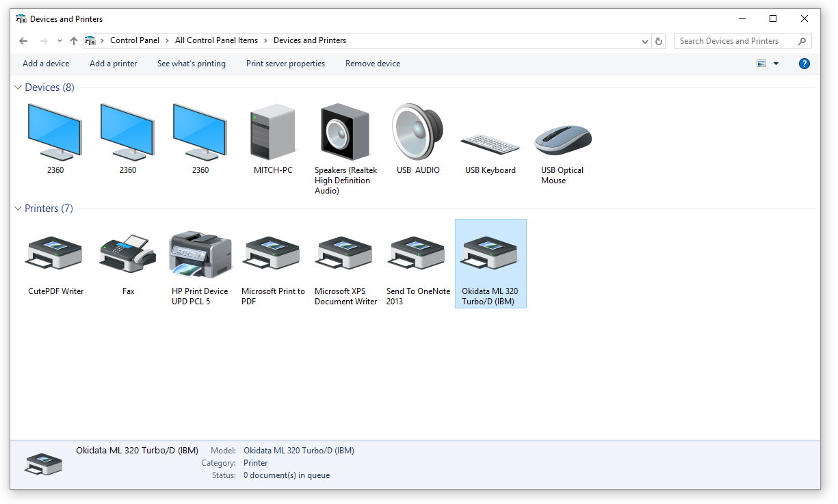Click Remove device
This screenshot has width=838, height=504.
(x=373, y=64)
